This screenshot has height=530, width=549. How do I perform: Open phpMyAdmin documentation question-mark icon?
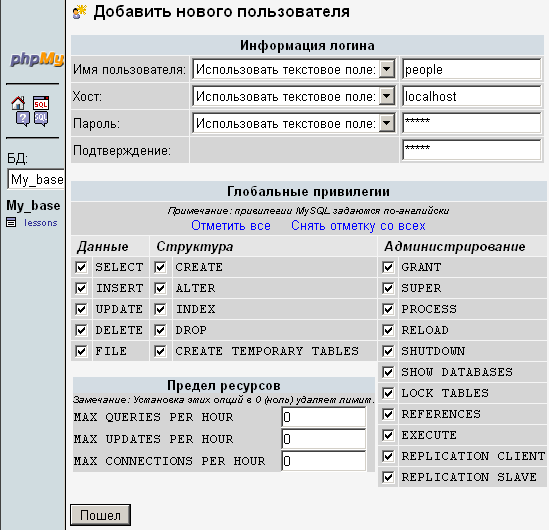tap(23, 119)
